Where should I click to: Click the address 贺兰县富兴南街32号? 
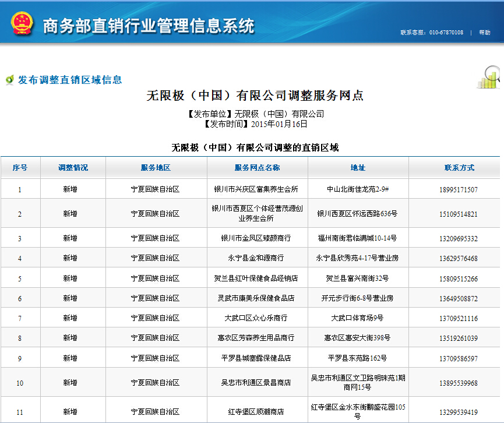[x=357, y=279]
